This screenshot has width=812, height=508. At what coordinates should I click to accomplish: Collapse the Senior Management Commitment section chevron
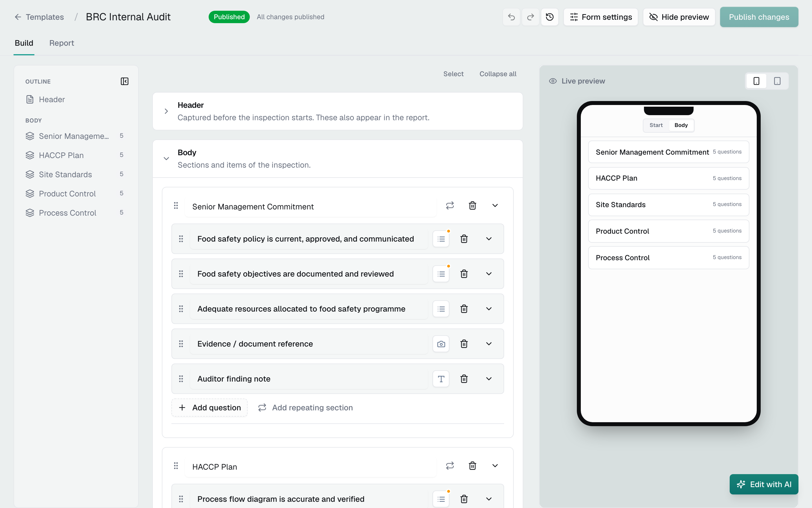click(495, 205)
